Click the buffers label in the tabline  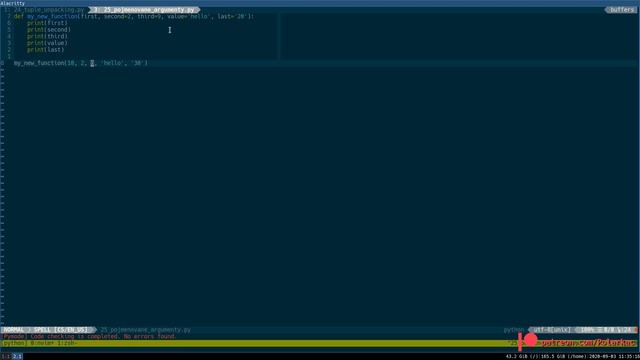pyautogui.click(x=621, y=9)
